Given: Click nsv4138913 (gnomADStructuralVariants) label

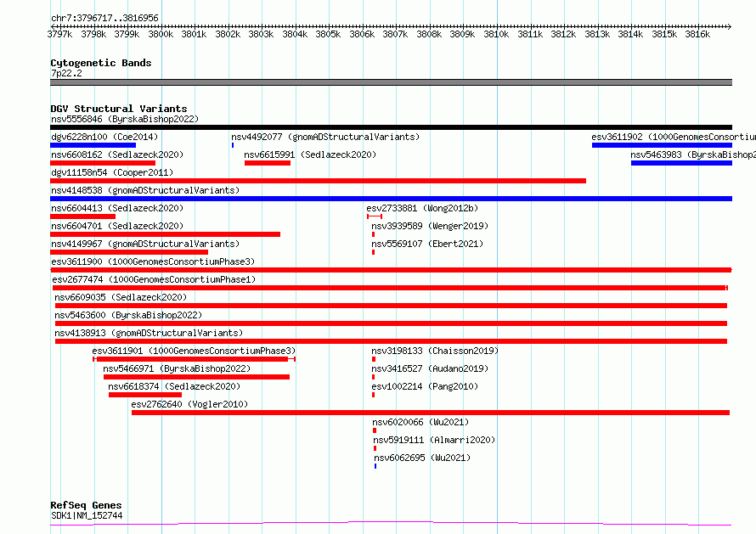Looking at the screenshot, I should point(149,333).
